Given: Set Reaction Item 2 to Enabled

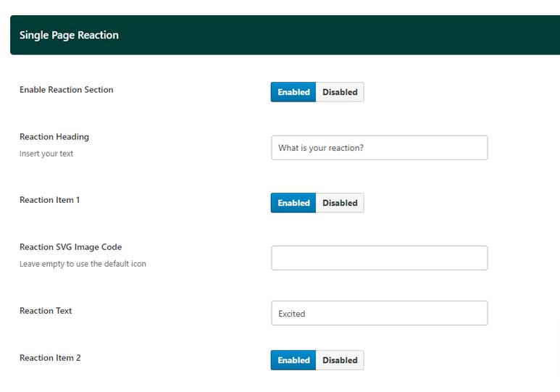Looking at the screenshot, I should tap(293, 360).
